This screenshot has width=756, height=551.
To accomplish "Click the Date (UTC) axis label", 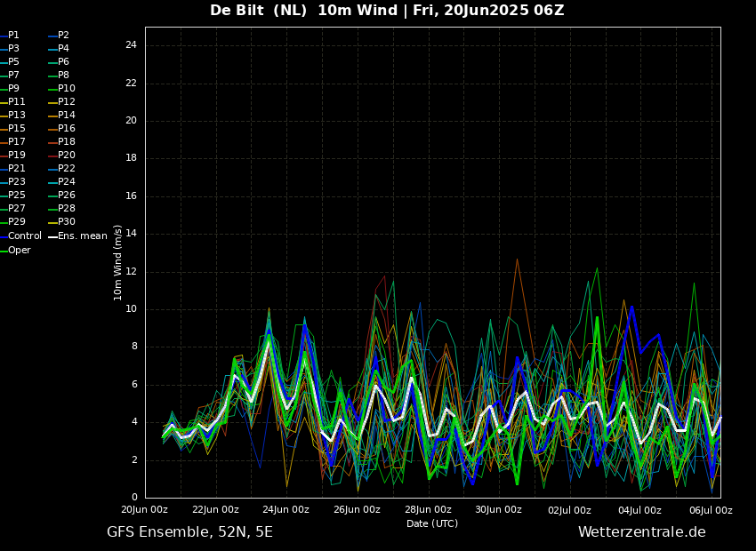I will point(432,523).
